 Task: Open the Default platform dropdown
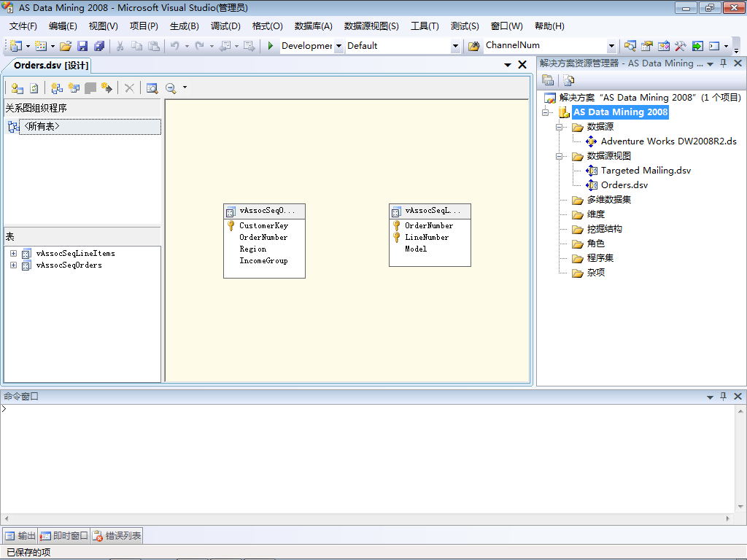click(455, 46)
